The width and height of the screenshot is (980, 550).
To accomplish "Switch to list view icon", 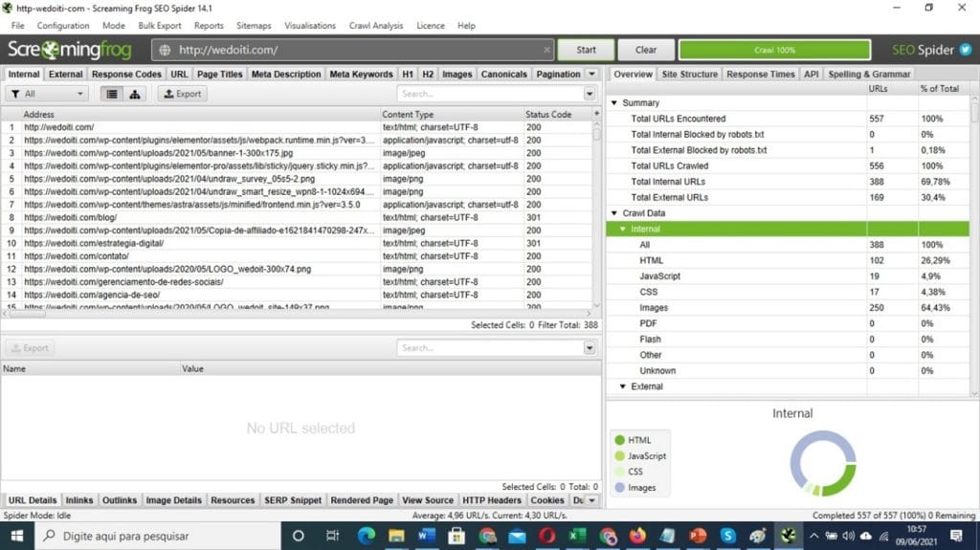I will pos(112,94).
